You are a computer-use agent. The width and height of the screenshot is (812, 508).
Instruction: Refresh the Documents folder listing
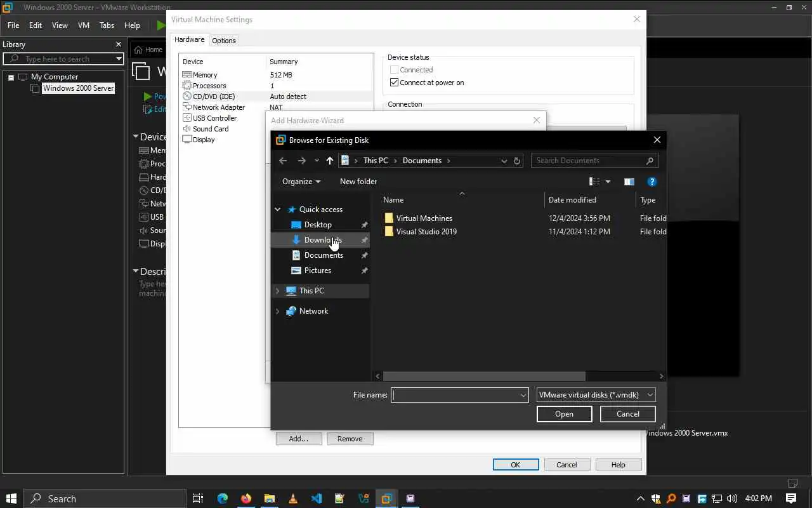[x=517, y=161]
